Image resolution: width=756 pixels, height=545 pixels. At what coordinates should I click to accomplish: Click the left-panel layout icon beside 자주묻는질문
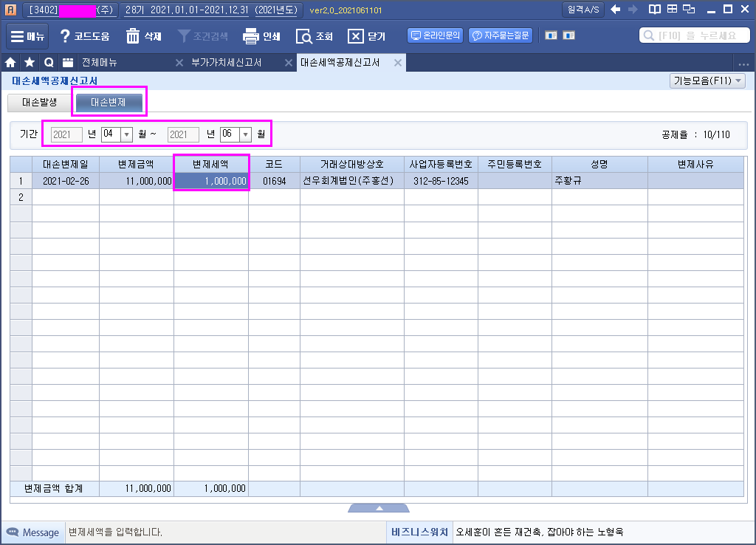(x=551, y=35)
